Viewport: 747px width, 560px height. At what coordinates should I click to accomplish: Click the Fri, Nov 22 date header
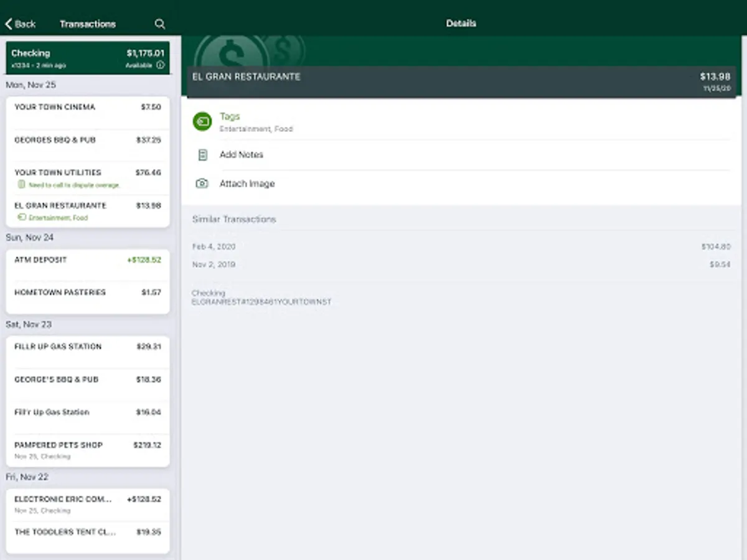[x=27, y=477]
